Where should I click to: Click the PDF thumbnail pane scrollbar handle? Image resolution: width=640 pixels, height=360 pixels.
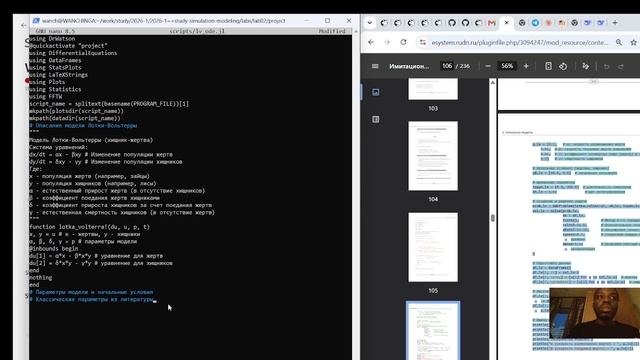coord(493,218)
